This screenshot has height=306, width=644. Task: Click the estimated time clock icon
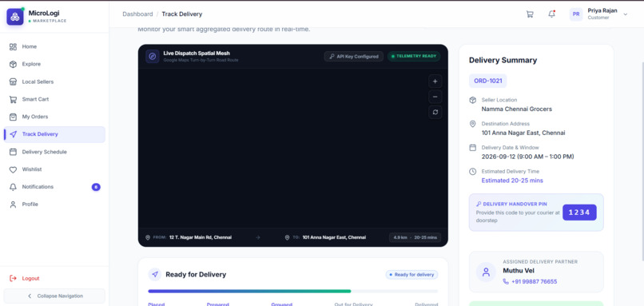(x=473, y=171)
